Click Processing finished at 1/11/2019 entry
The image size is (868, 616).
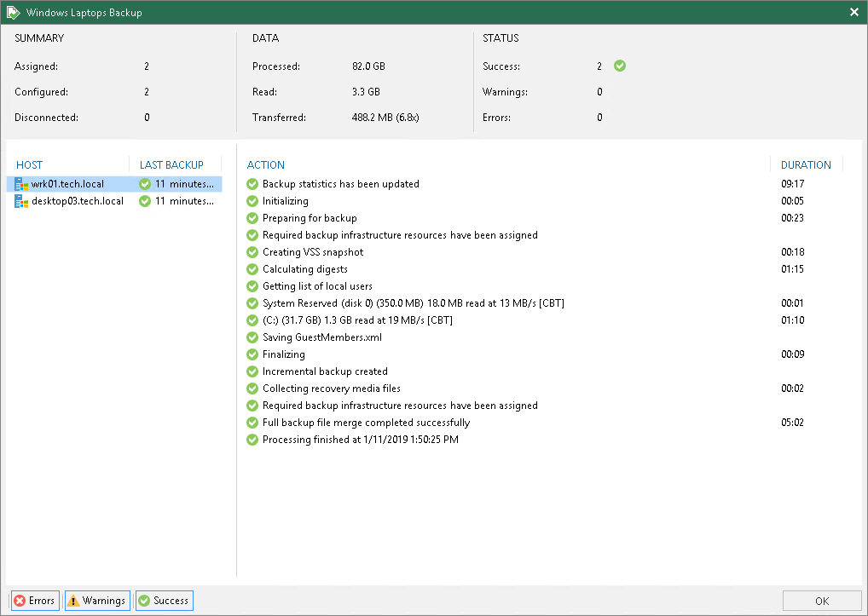pos(361,440)
